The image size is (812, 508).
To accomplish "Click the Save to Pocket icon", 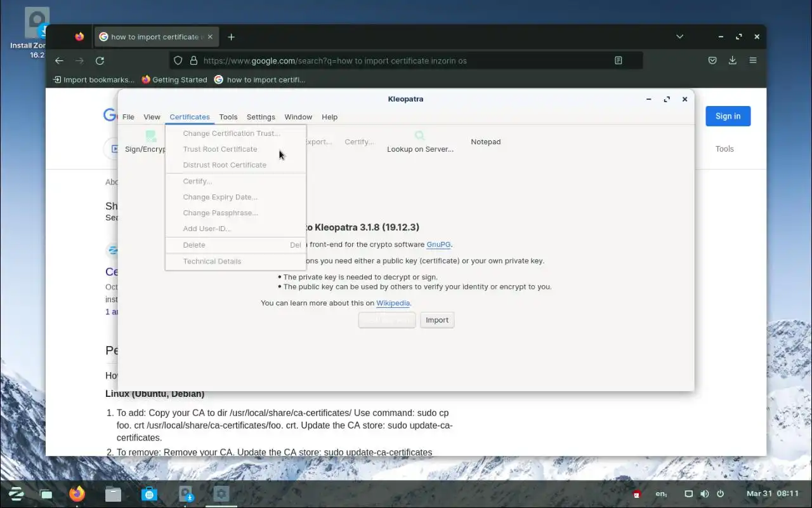I will coord(712,60).
